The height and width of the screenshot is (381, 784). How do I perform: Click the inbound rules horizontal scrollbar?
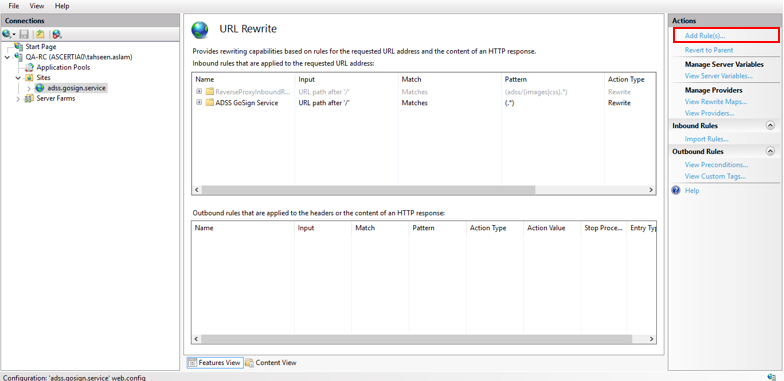coord(368,190)
